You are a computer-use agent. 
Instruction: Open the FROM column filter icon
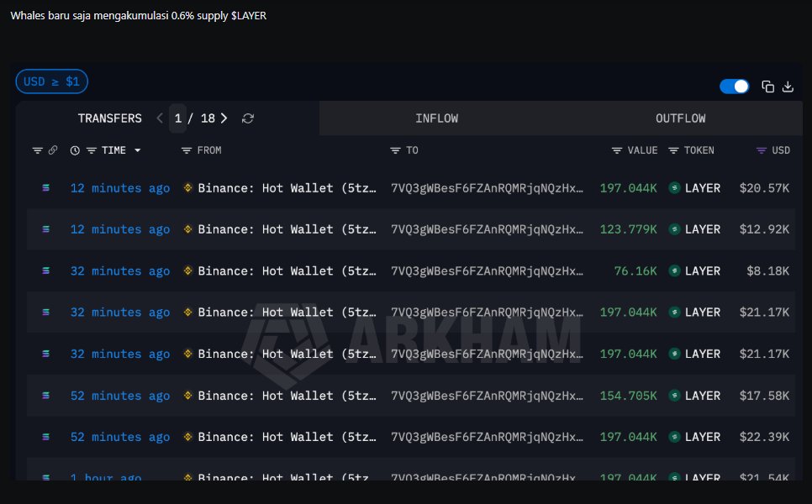[187, 150]
